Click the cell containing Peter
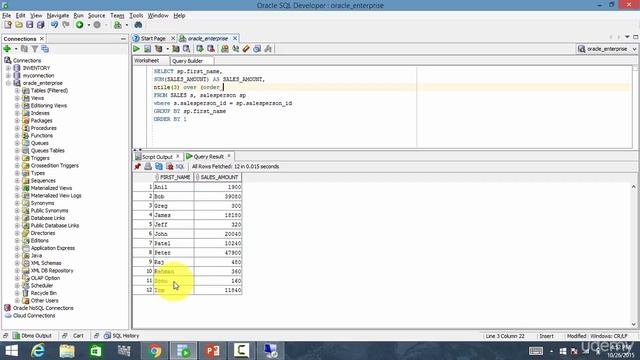The image size is (640, 360). [x=173, y=253]
